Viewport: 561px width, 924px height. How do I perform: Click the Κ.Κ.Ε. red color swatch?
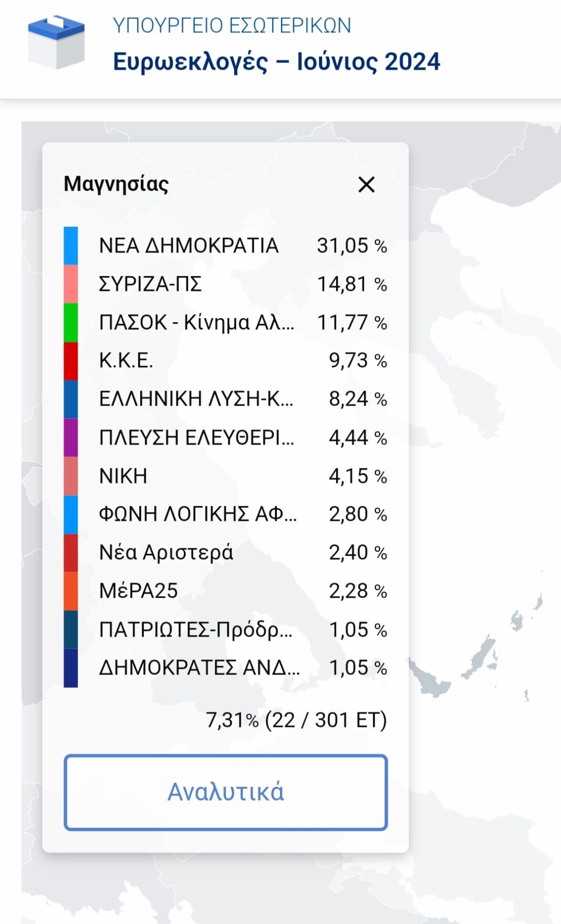click(71, 361)
